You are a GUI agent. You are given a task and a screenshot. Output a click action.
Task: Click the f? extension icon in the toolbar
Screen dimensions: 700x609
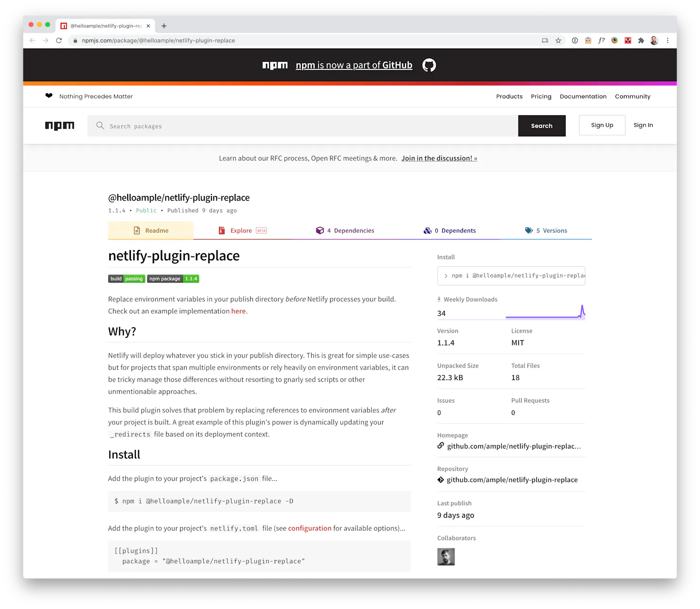(601, 41)
